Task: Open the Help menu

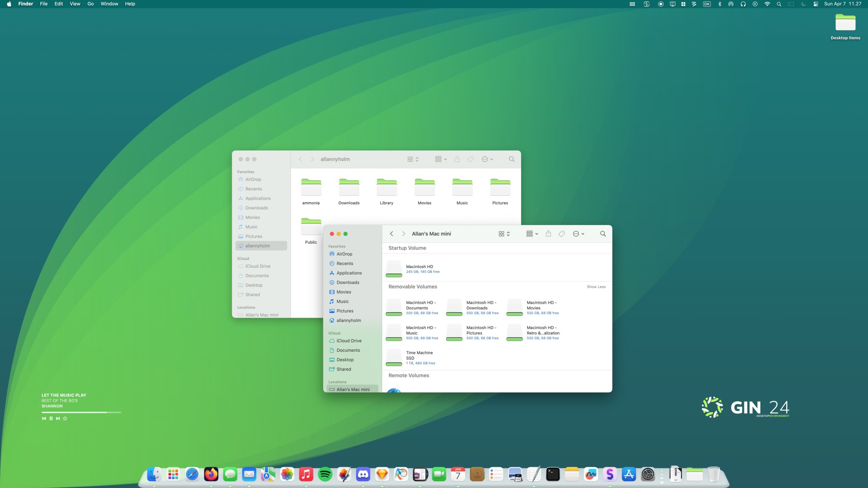Action: (130, 4)
